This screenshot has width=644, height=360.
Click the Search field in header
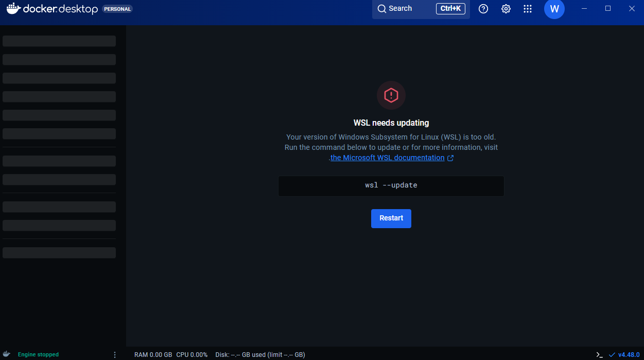[x=421, y=9]
